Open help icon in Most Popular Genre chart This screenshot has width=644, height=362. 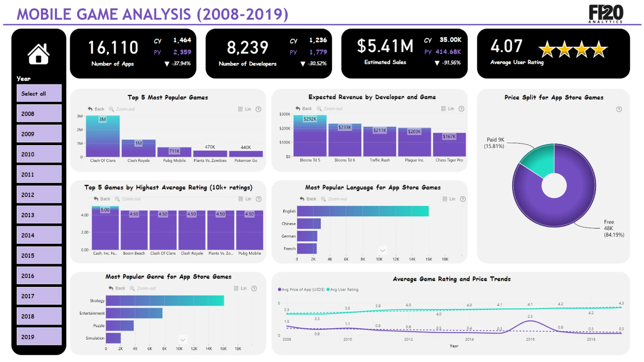(254, 288)
